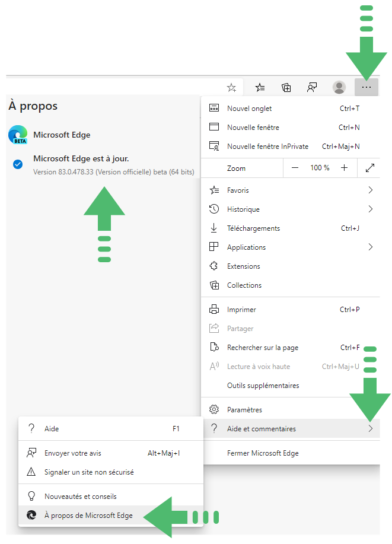Click the Imprimer printer icon

click(214, 309)
